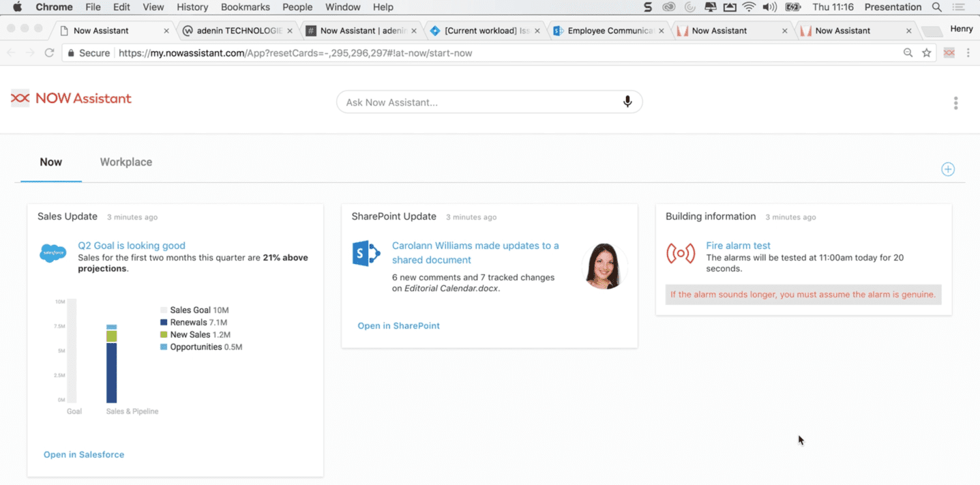
Task: Click the microphone voice search icon
Action: pos(627,102)
